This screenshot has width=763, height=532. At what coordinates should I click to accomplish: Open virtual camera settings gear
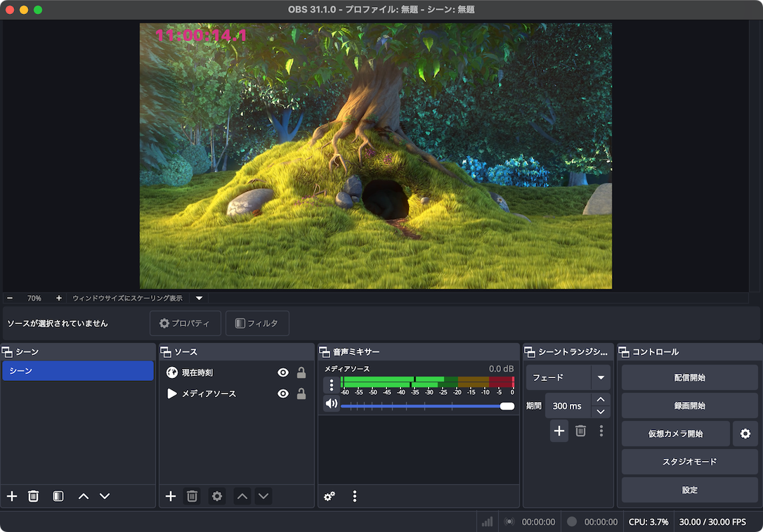745,434
